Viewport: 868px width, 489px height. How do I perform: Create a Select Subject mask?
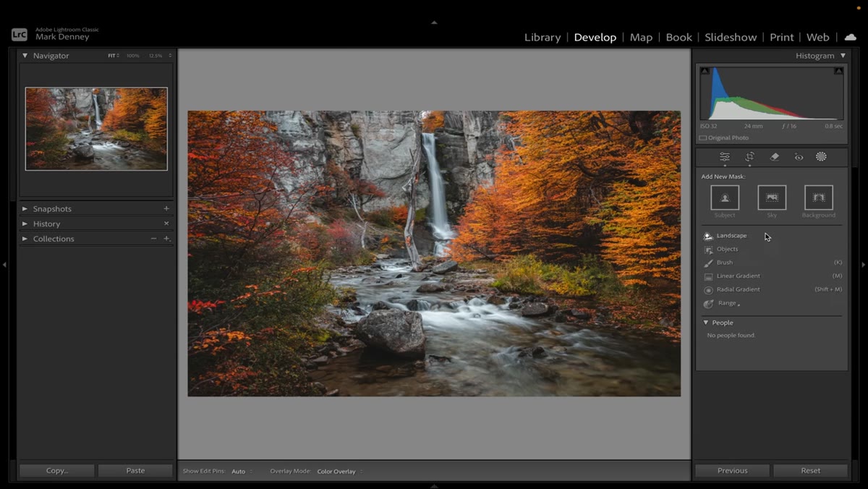(725, 197)
